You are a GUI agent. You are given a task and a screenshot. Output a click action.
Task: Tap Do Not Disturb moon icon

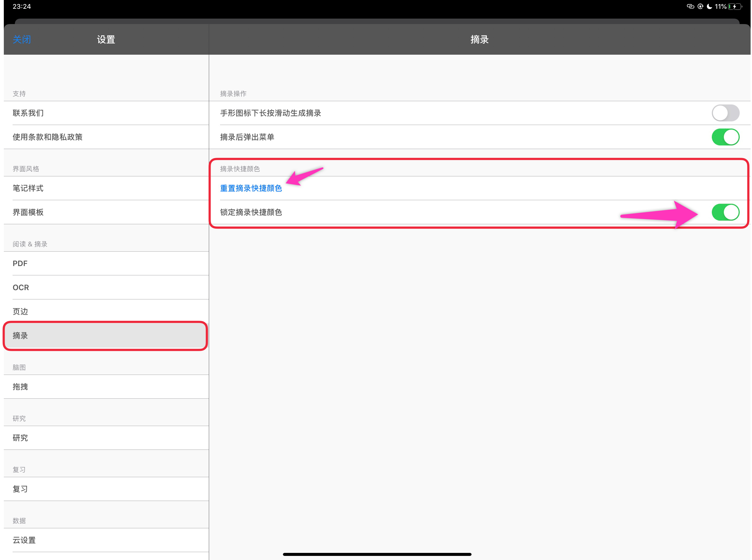(709, 7)
